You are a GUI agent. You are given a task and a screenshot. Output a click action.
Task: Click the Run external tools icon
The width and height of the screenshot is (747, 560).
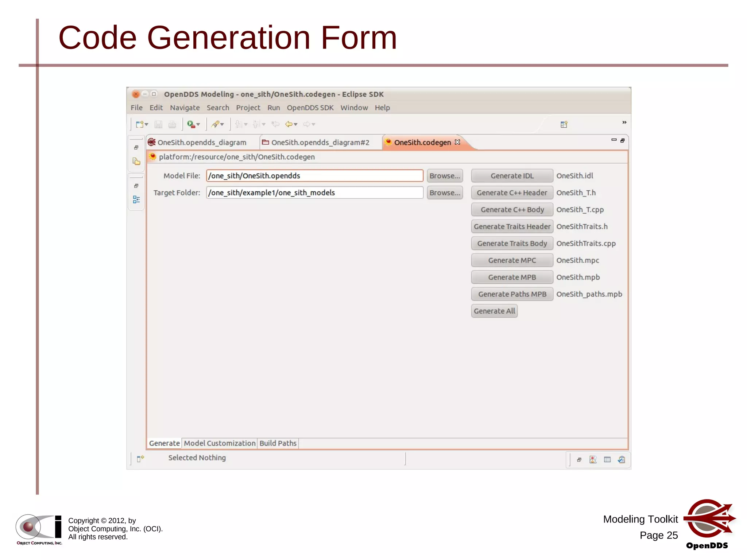pyautogui.click(x=191, y=124)
